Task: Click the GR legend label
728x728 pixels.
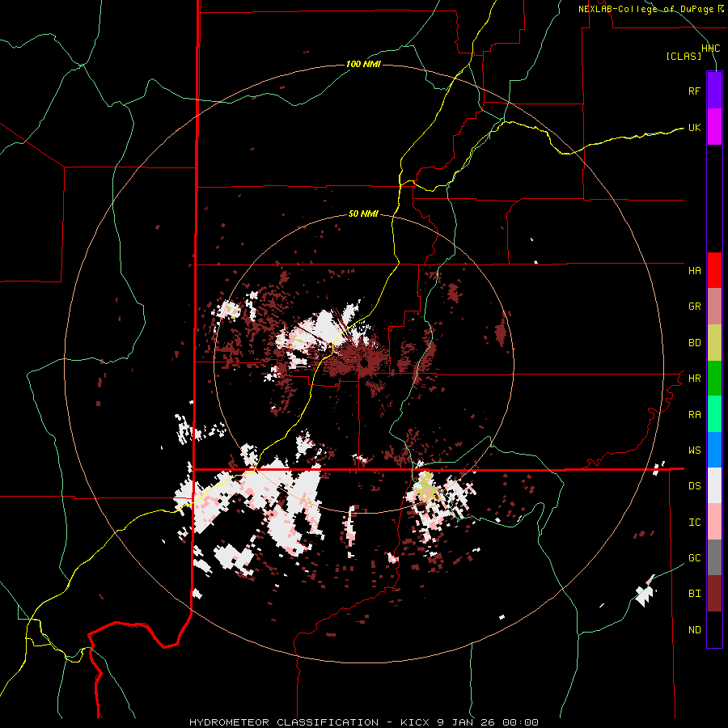Action: pos(694,307)
